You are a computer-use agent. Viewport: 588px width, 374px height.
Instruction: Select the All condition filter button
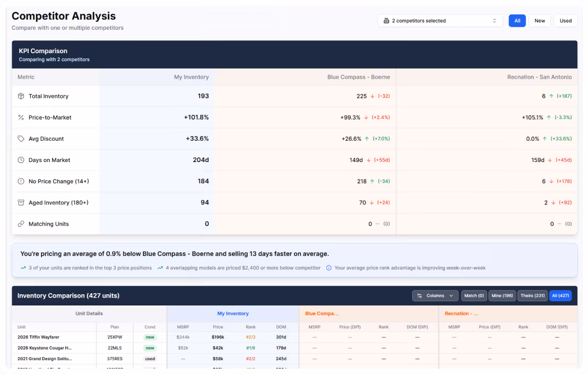pyautogui.click(x=517, y=20)
